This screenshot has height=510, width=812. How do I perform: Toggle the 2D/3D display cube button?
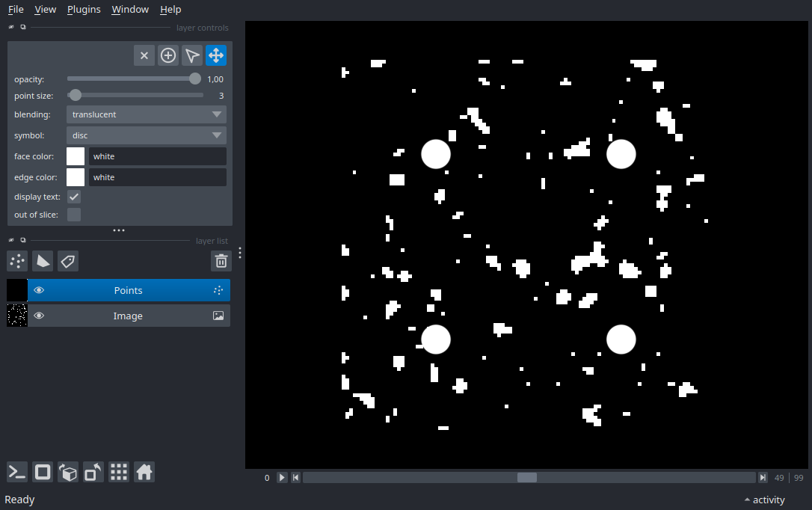click(68, 472)
